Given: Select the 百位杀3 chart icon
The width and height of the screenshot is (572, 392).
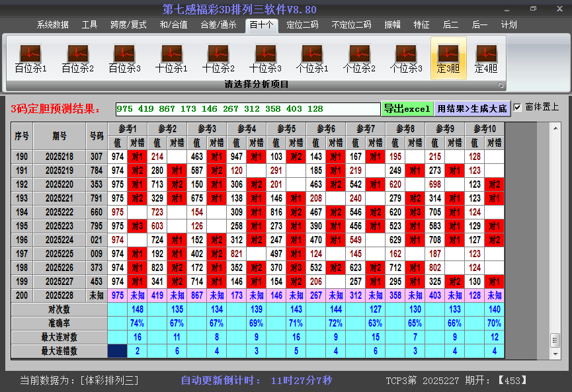Looking at the screenshot, I should (124, 58).
